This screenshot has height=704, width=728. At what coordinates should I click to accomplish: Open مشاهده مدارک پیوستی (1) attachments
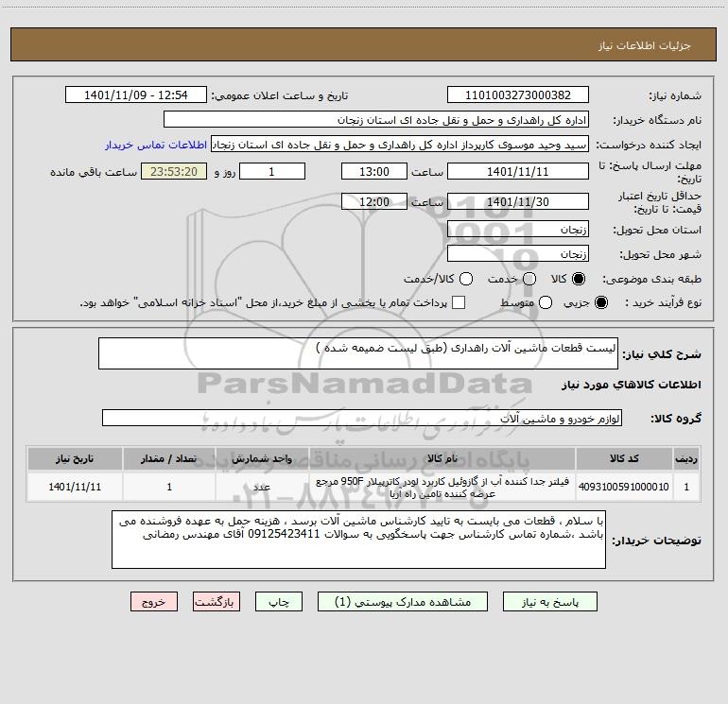[403, 602]
